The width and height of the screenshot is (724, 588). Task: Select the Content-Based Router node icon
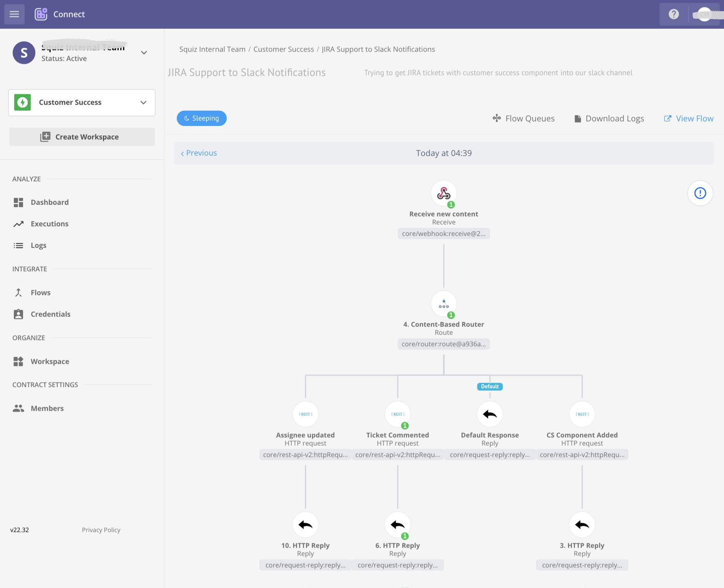443,304
